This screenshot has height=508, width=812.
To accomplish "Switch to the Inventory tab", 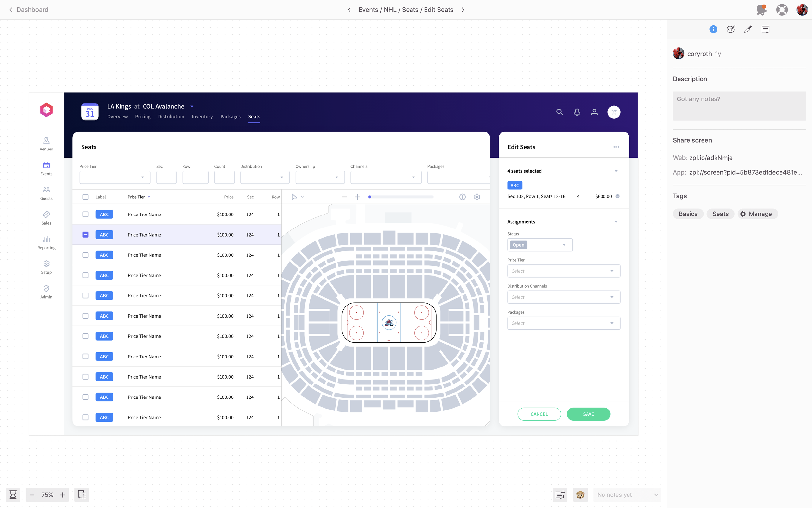I will point(202,117).
